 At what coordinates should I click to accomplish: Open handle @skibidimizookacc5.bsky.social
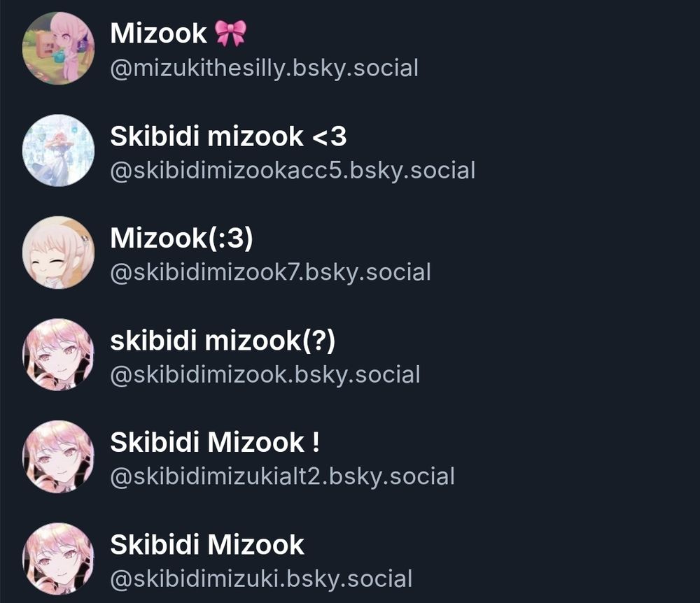pos(293,171)
